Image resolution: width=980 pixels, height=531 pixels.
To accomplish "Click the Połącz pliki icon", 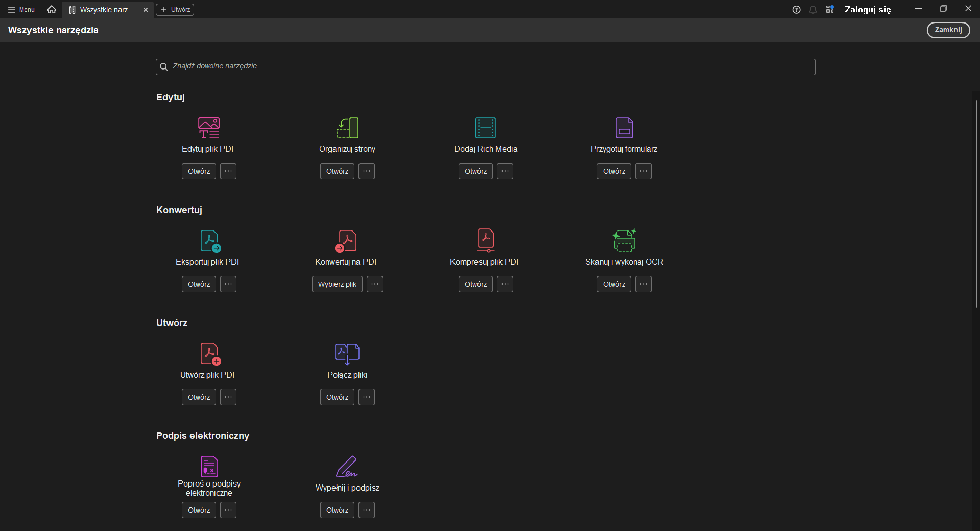I will 347,354.
